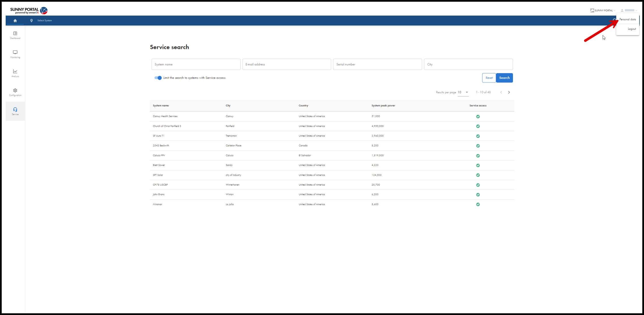Click the Home icon in the navigation bar
This screenshot has height=315, width=644.
click(x=15, y=20)
